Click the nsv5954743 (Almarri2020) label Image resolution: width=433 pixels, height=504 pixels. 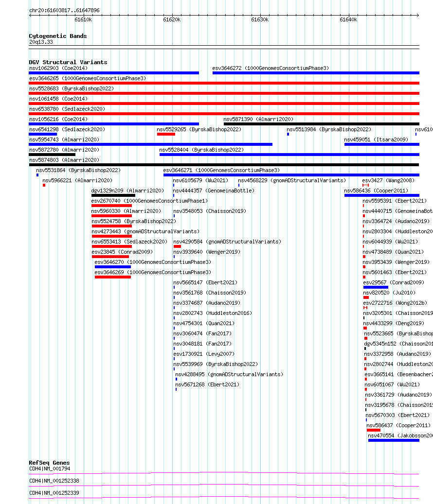[x=64, y=140]
